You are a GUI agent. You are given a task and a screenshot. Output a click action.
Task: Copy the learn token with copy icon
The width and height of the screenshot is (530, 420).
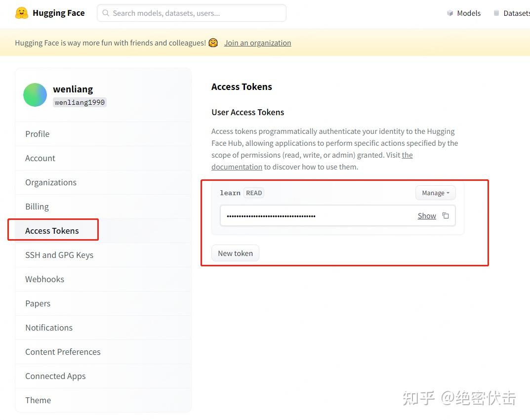click(446, 215)
